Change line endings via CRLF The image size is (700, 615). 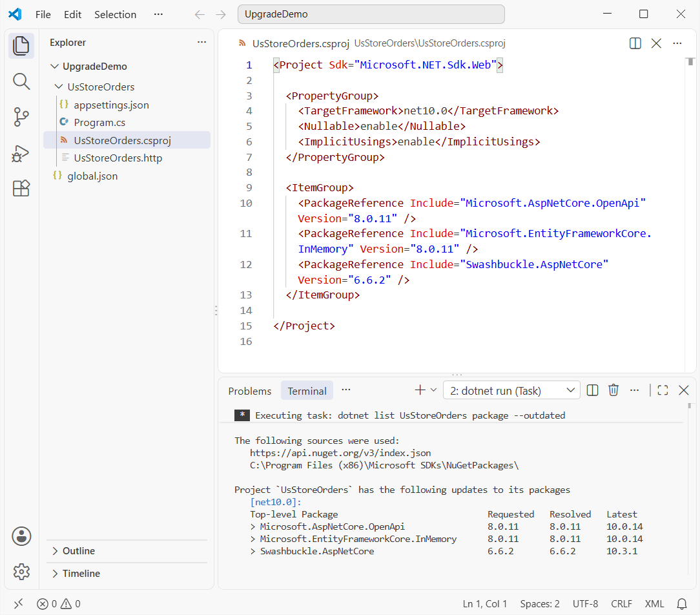621,604
